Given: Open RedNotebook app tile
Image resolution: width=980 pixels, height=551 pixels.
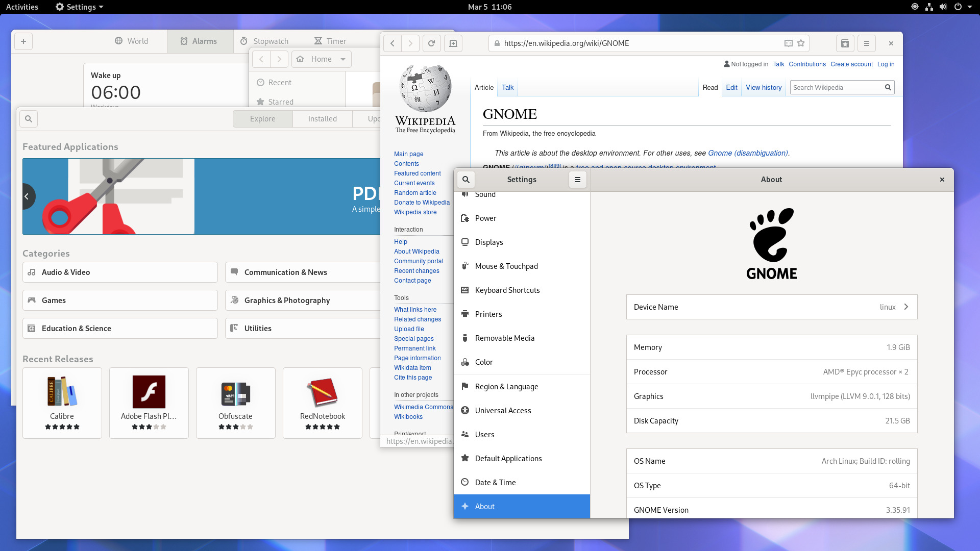Looking at the screenshot, I should coord(323,403).
